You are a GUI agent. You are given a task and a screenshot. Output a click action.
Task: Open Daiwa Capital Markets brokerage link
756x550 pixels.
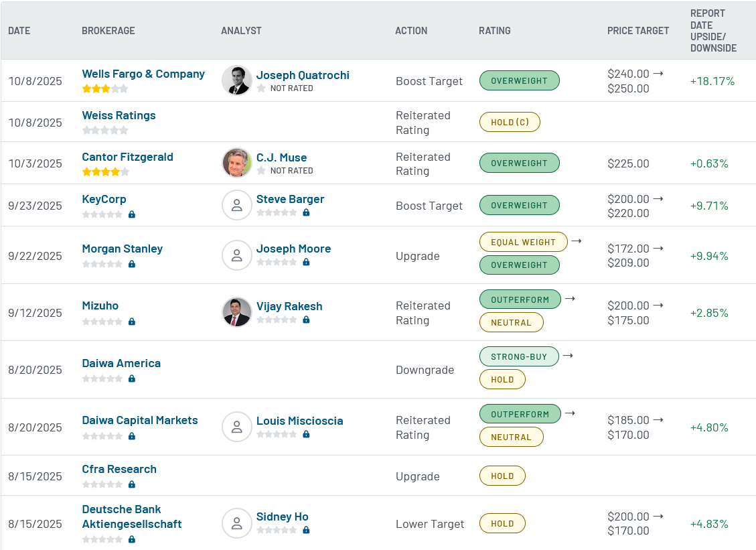tap(140, 420)
